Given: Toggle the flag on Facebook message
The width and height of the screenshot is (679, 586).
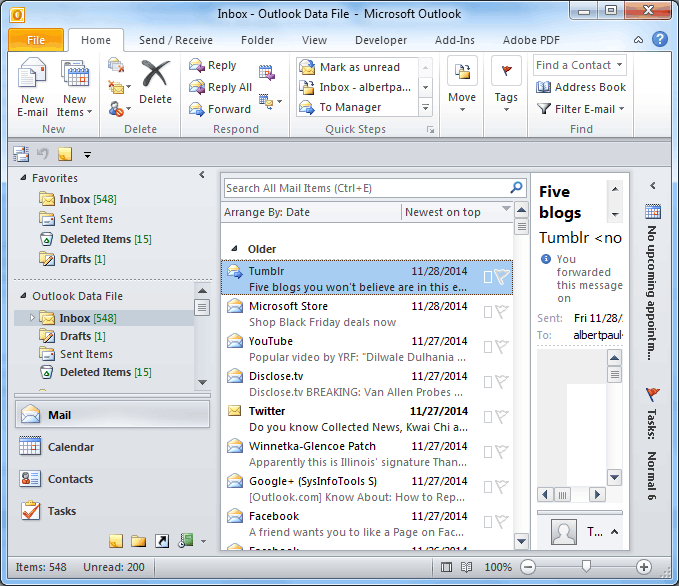Looking at the screenshot, I should [x=502, y=522].
